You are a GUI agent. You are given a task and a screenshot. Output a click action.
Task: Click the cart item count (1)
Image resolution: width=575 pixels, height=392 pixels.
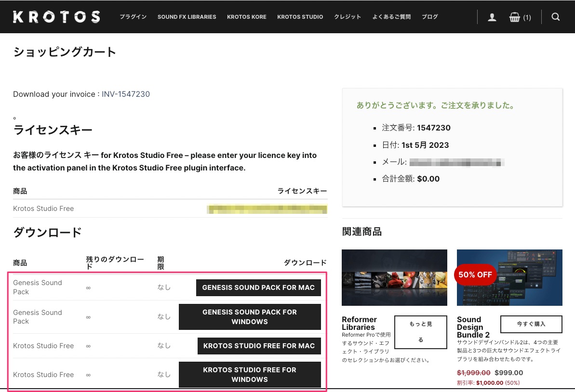(x=527, y=18)
